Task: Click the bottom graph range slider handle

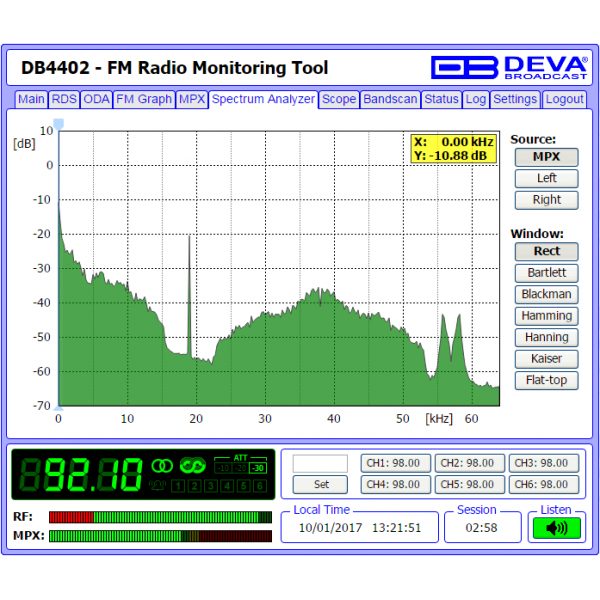Action: point(59,408)
